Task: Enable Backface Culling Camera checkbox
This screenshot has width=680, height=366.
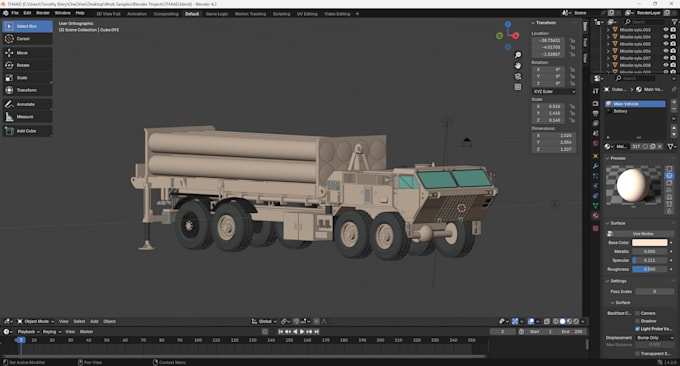Action: click(638, 313)
